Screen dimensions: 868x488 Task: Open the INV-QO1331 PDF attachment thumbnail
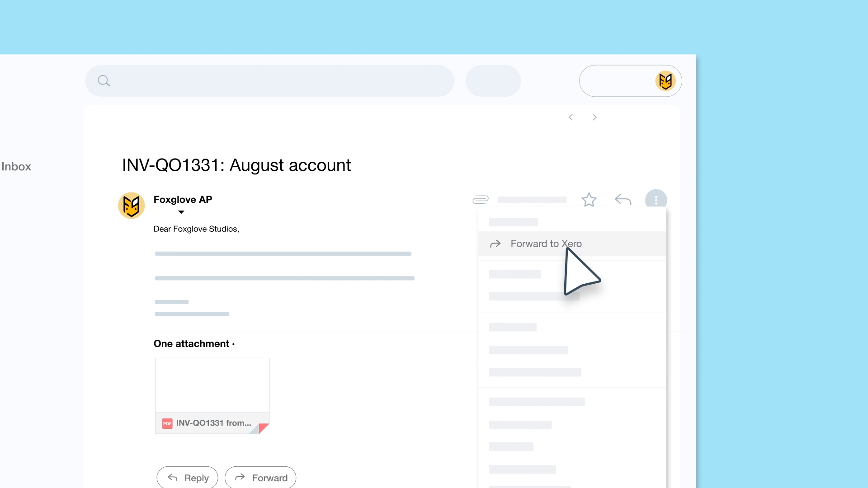[x=212, y=385]
